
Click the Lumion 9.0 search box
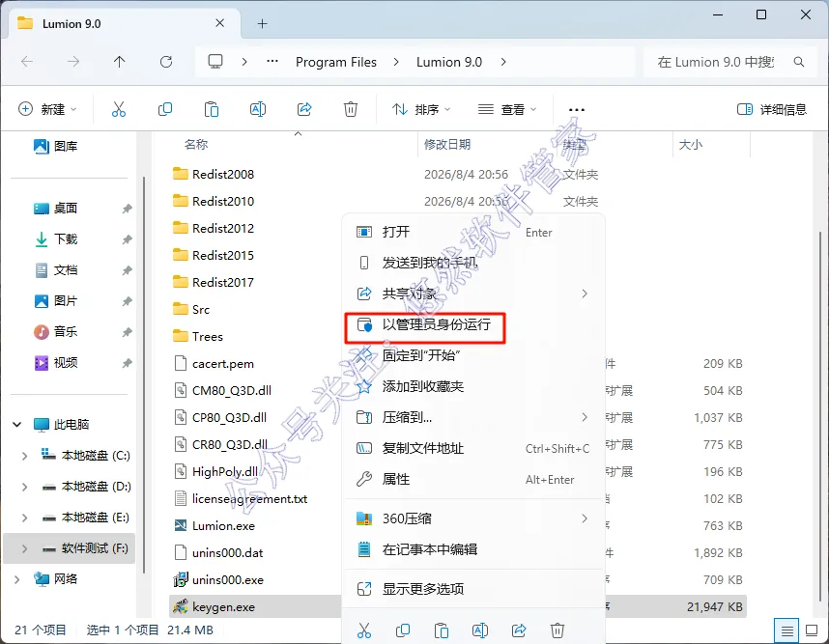(x=729, y=62)
